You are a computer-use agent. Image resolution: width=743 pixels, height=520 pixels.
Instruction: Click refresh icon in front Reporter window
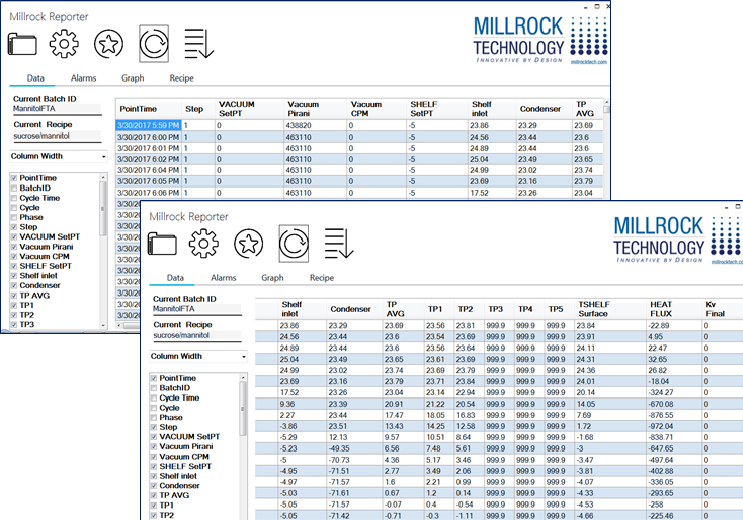pyautogui.click(x=293, y=244)
